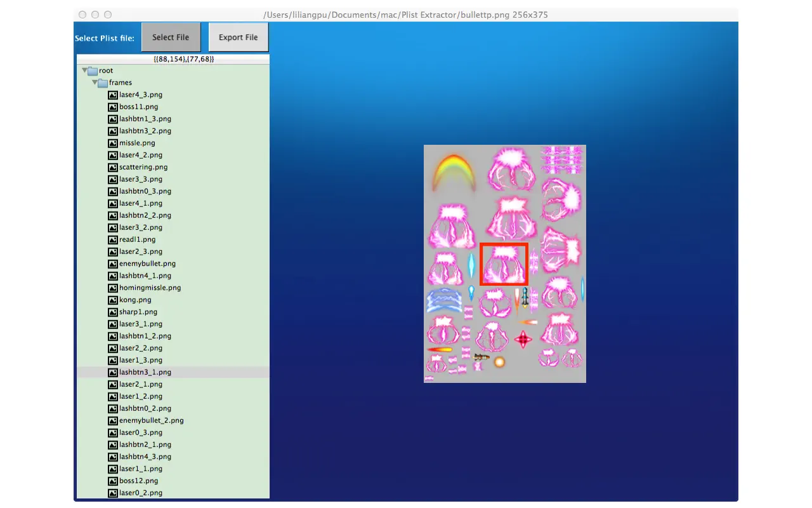This screenshot has height=508, width=812.
Task: Click the image icon beside kong.png
Action: pos(112,299)
